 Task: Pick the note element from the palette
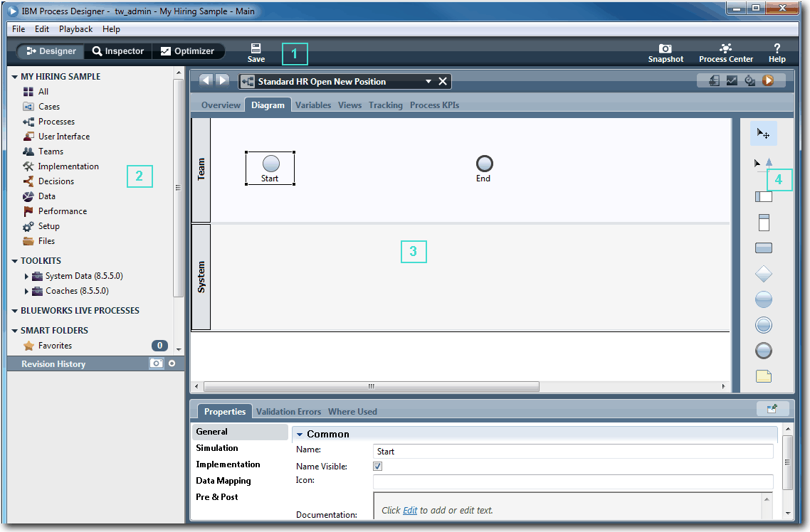[763, 376]
